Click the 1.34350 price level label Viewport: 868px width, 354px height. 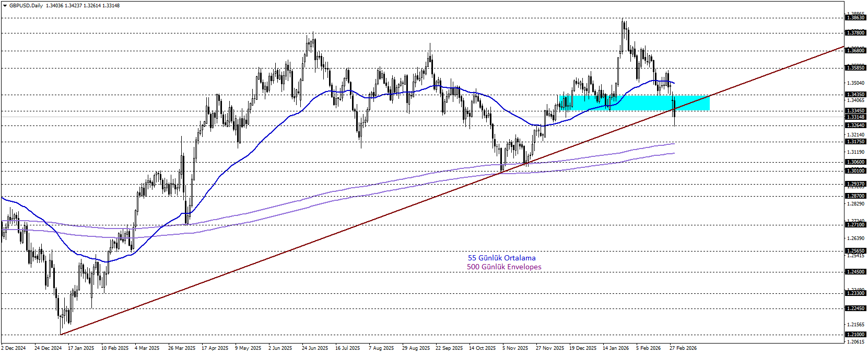[x=855, y=95]
